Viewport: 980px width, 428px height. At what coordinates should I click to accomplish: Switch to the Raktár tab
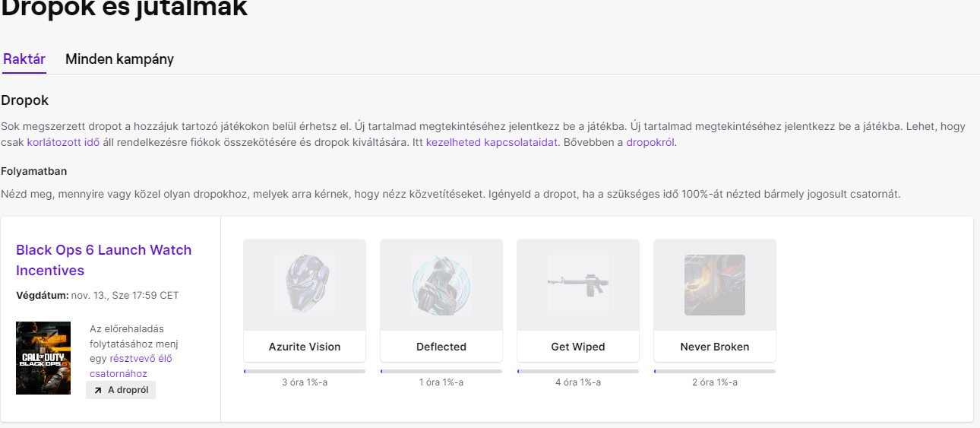pos(24,59)
